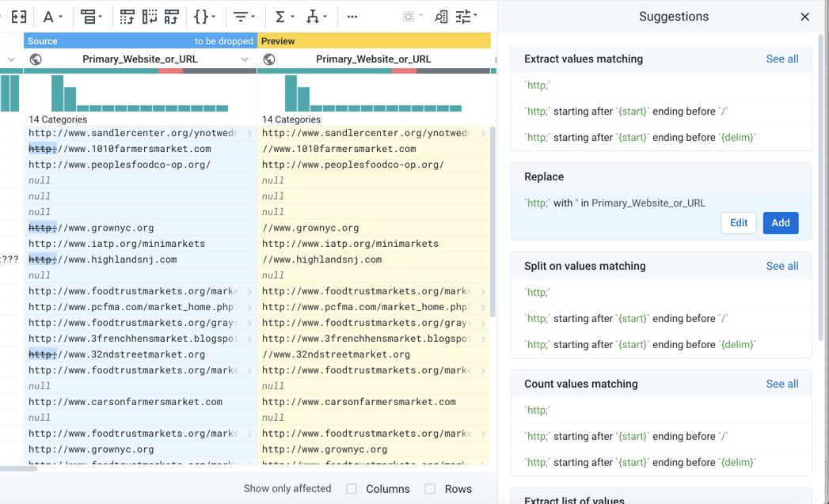
Task: Click the globe URL type icon in Source column
Action: point(36,59)
